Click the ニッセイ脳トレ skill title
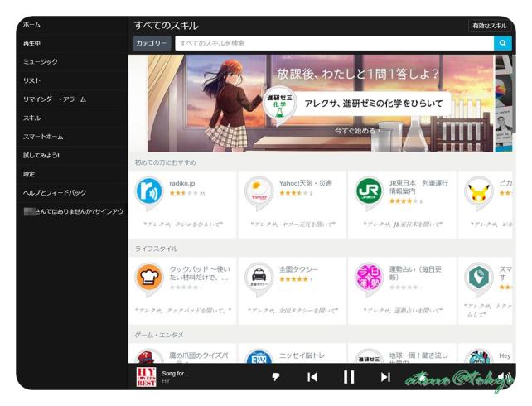The width and height of the screenshot is (532, 406). (x=302, y=355)
